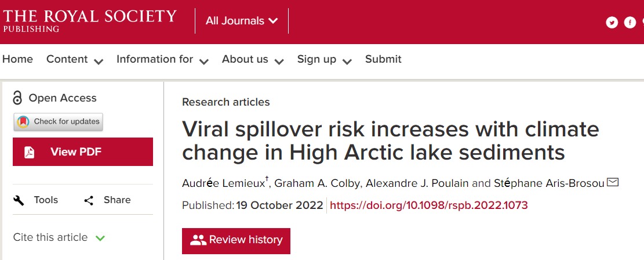Image resolution: width=644 pixels, height=260 pixels.
Task: Expand the Content menu chevron
Action: 99,62
